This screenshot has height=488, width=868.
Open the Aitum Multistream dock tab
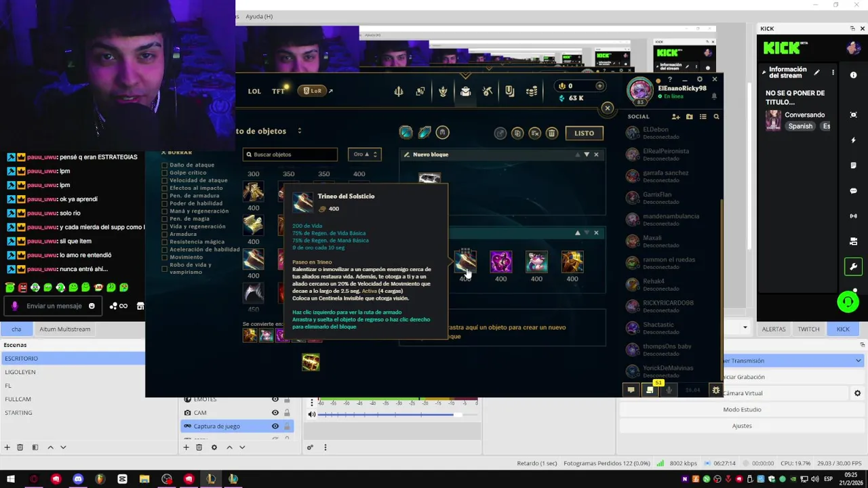[64, 329]
